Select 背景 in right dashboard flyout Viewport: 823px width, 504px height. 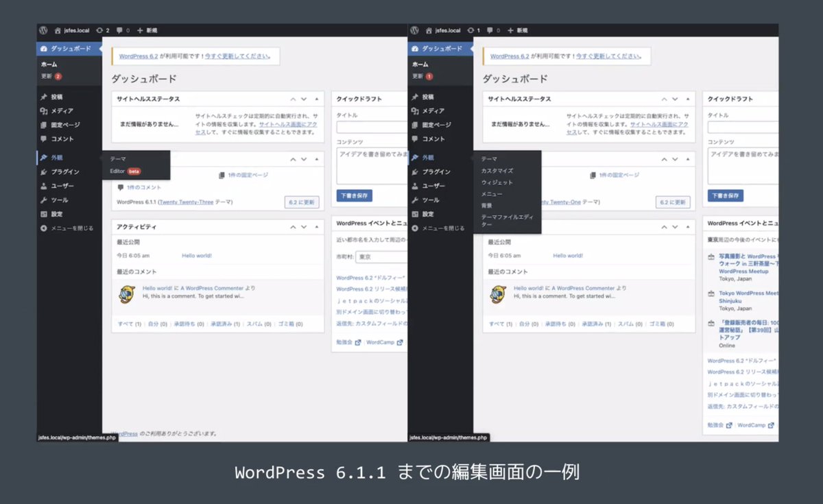[x=486, y=205]
